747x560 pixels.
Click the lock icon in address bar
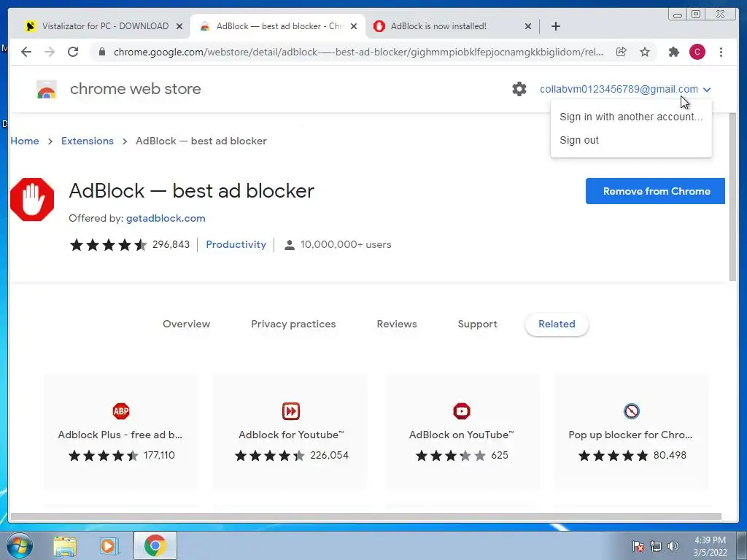102,52
